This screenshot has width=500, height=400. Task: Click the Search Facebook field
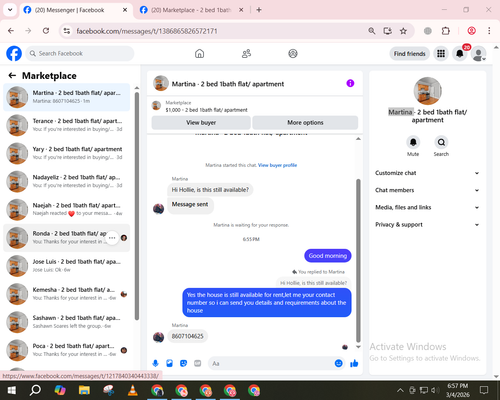point(80,53)
